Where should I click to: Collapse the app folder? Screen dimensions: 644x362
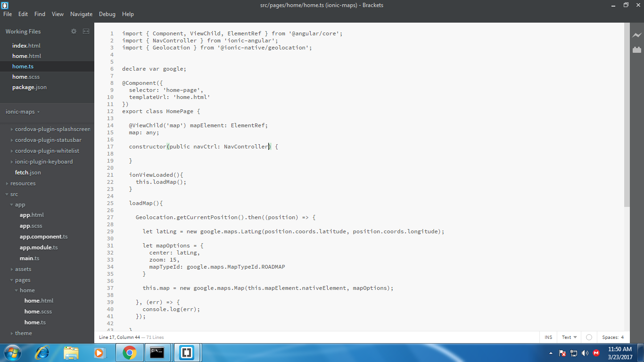[x=18, y=205]
